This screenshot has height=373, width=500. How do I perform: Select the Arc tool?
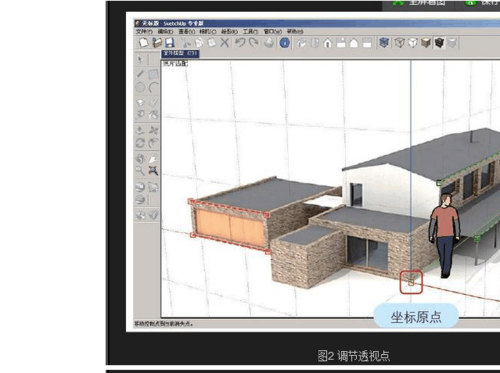[x=153, y=87]
